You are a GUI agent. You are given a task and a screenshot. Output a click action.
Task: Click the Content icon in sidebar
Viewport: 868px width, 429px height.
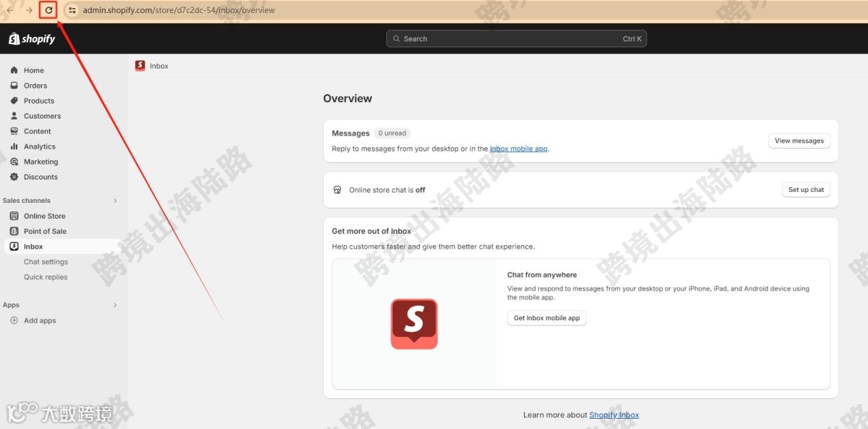[x=14, y=131]
